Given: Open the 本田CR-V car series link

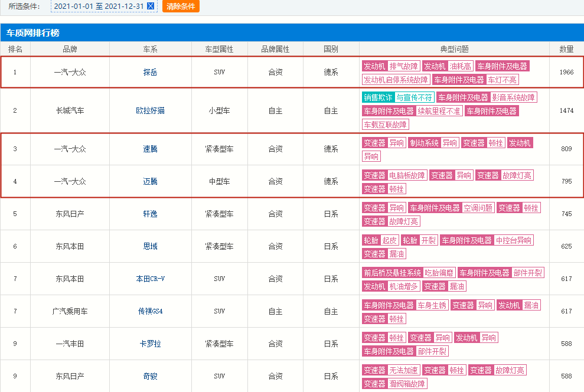Looking at the screenshot, I should [150, 279].
